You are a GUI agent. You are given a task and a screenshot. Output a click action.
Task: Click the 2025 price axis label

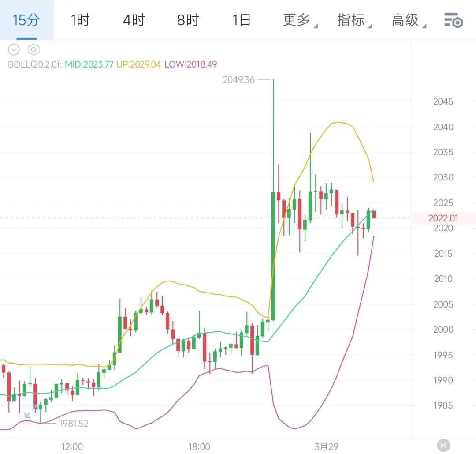pyautogui.click(x=443, y=203)
